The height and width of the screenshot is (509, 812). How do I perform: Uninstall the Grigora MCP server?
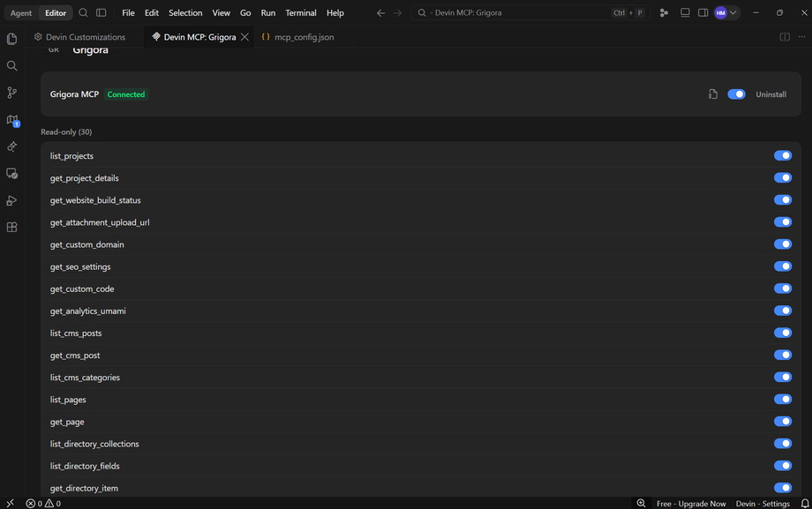[771, 94]
